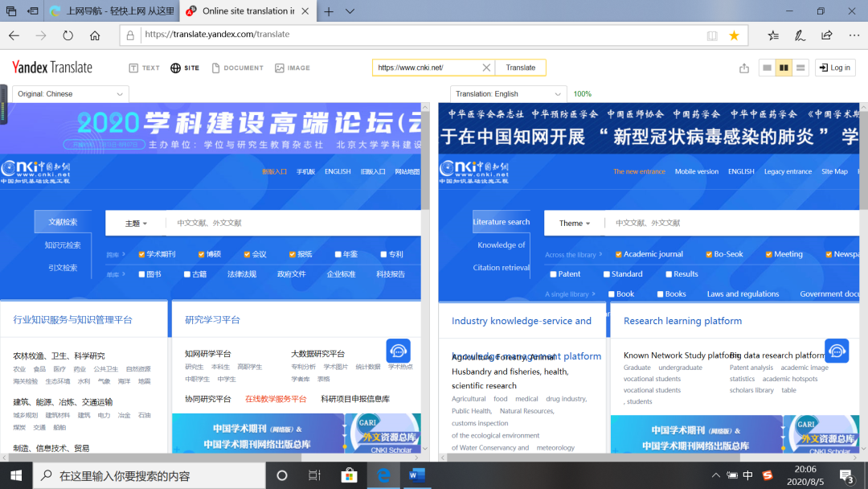Expand the A single library chevron

coord(593,294)
